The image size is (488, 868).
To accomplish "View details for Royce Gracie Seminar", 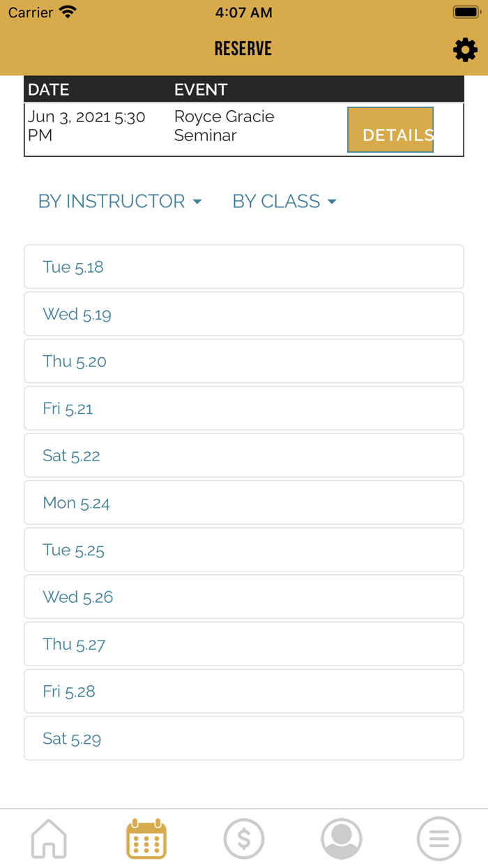I will coord(390,130).
